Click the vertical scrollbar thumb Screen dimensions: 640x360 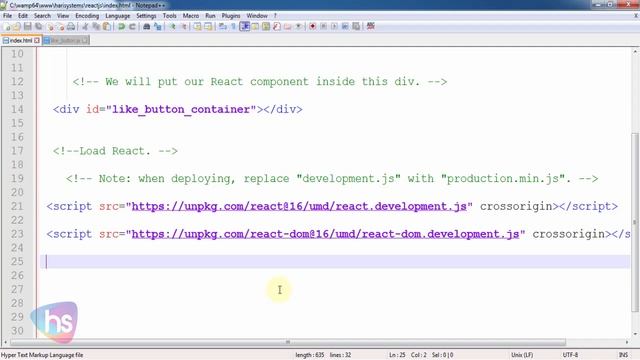[x=635, y=222]
